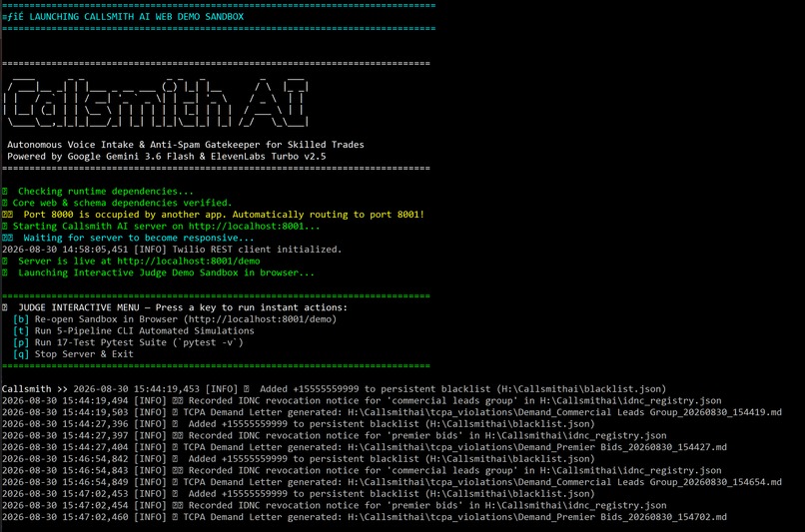Click 'Launching Interactive Judge Demo Sandbox' line
The width and height of the screenshot is (805, 532).
click(158, 272)
